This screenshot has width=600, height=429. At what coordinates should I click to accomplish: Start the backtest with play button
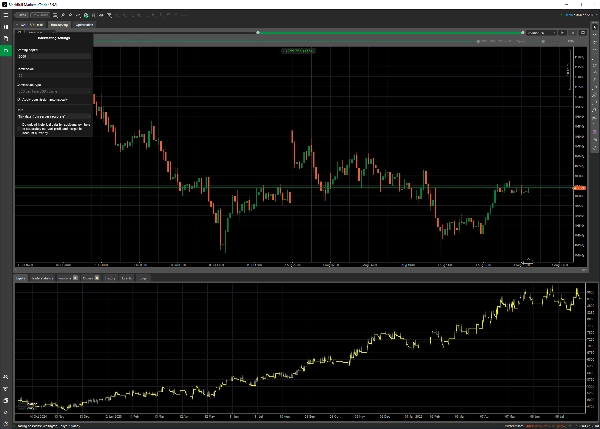[562, 33]
